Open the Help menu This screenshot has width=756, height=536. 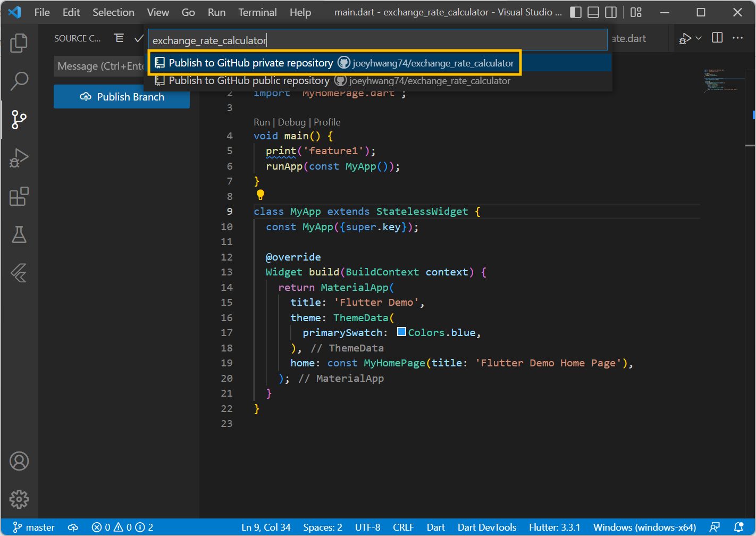tap(300, 12)
